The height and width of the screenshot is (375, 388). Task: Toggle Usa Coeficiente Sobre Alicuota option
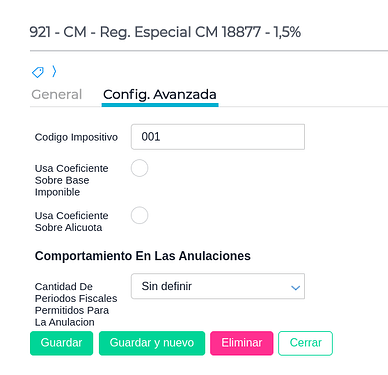139,215
